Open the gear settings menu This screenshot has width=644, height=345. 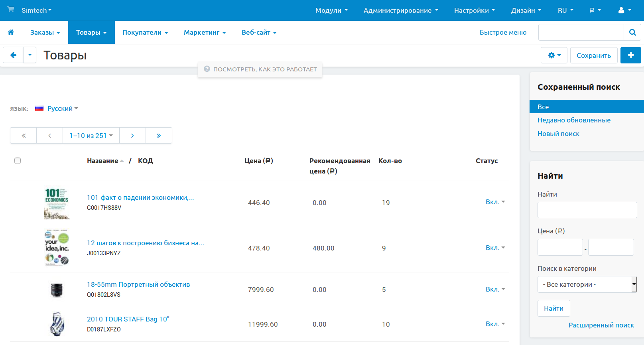coord(554,55)
